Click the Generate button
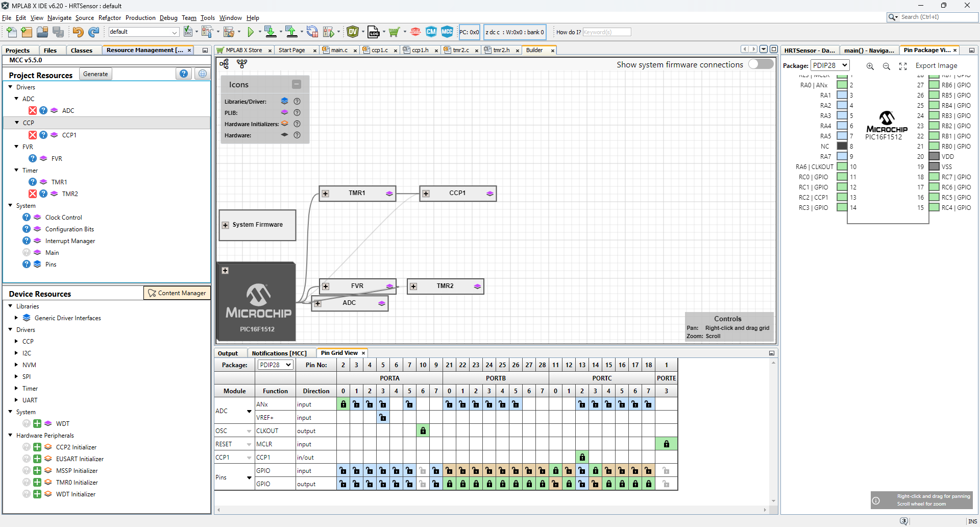 [x=95, y=74]
